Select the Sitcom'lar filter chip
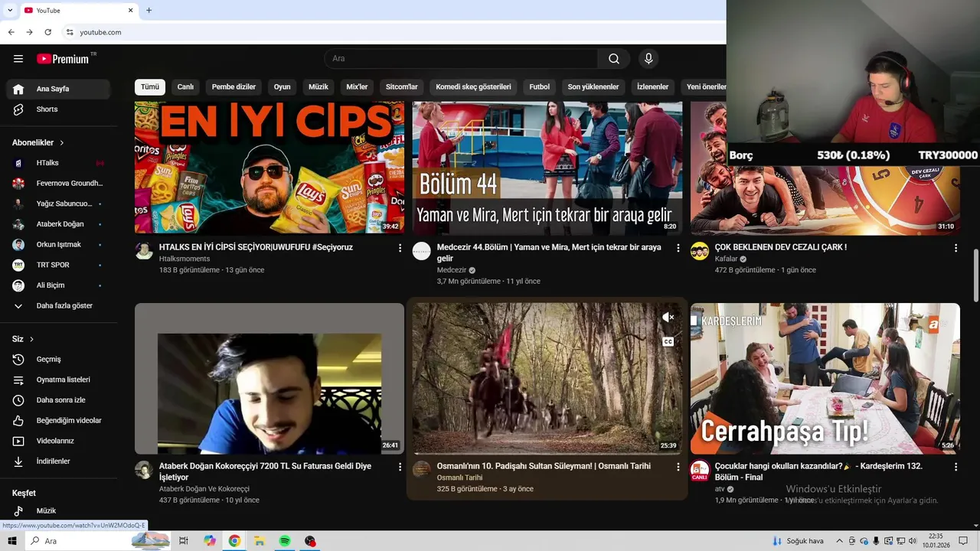This screenshot has width=980, height=551. pyautogui.click(x=402, y=87)
